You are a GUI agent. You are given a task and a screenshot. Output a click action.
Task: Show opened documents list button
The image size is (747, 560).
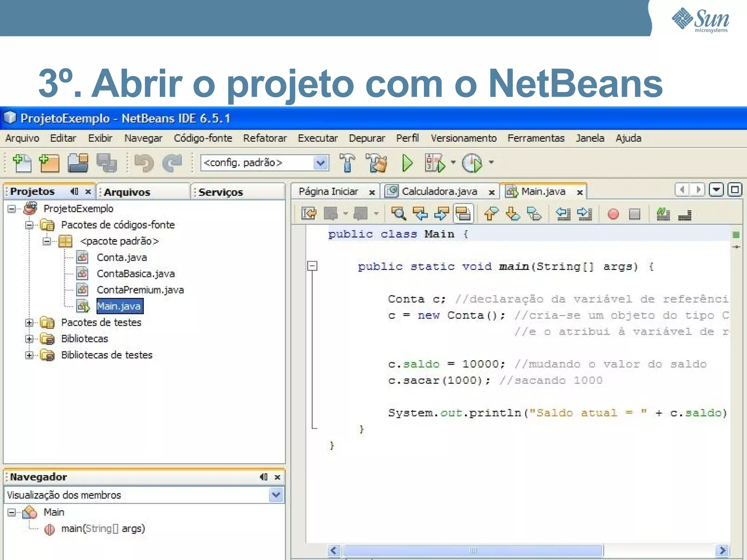(716, 190)
